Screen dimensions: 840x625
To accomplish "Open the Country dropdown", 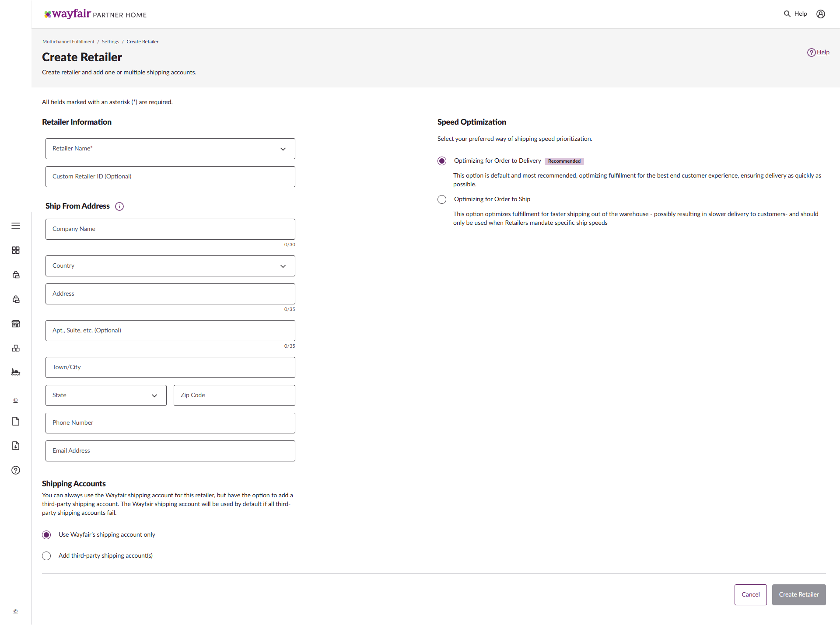I will point(170,266).
